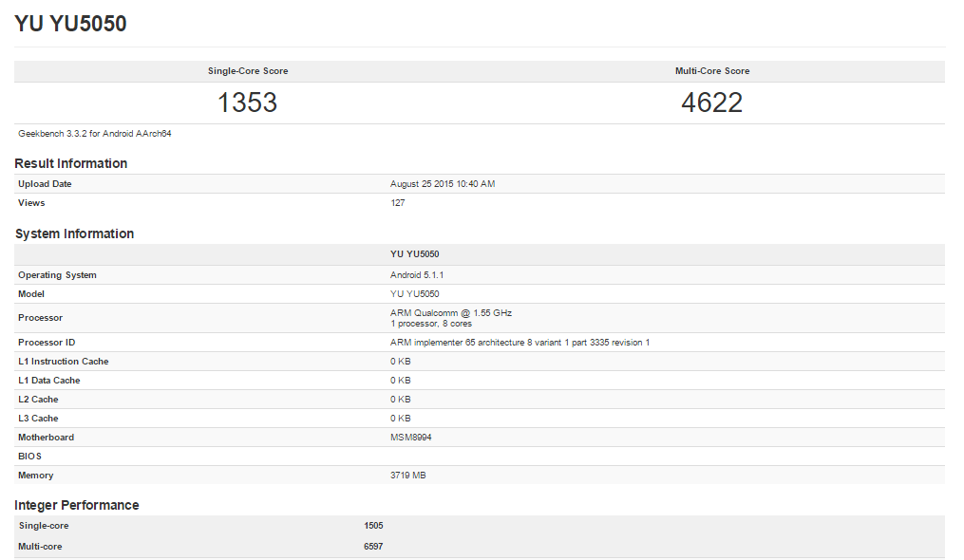Viewport: 964px width, 560px height.
Task: Select the Upload Date row label
Action: point(44,183)
